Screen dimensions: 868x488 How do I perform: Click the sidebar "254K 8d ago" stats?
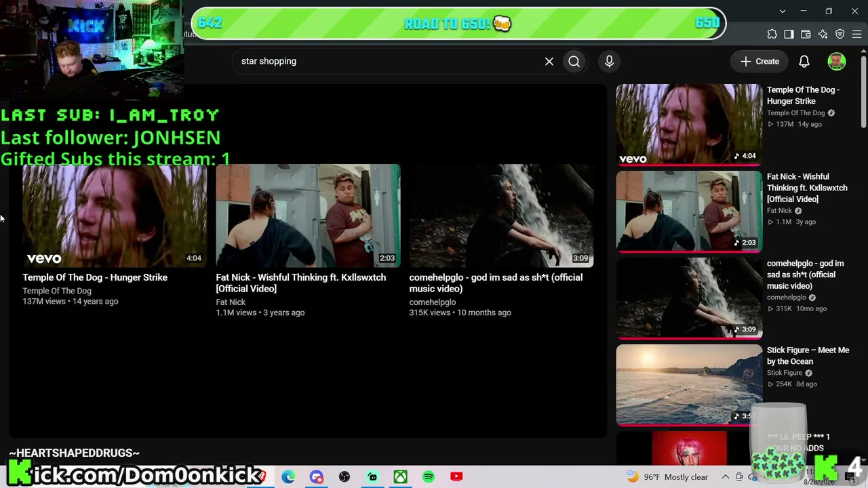point(792,384)
